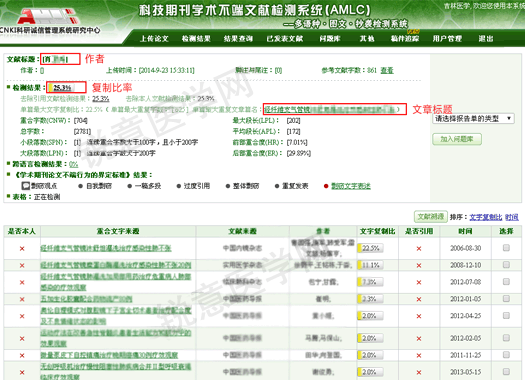Open 五加生化胶囊配合药物流产30例 source article

[x=86, y=299]
